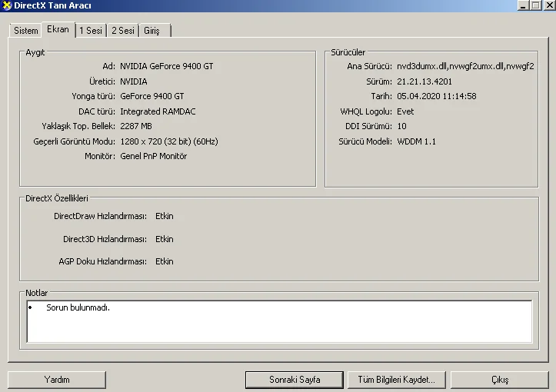Click the value 'Integrated RAMDAC'

point(158,111)
